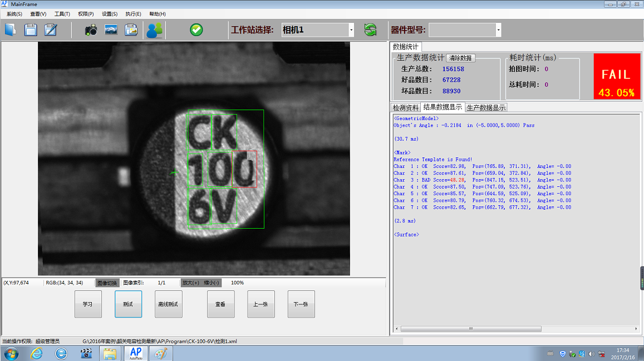This screenshot has height=361, width=644.
Task: Open Paint from the taskbar
Action: click(x=161, y=354)
